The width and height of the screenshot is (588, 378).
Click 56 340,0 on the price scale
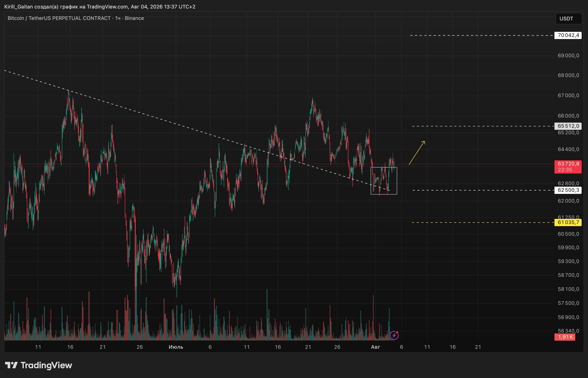pyautogui.click(x=568, y=331)
